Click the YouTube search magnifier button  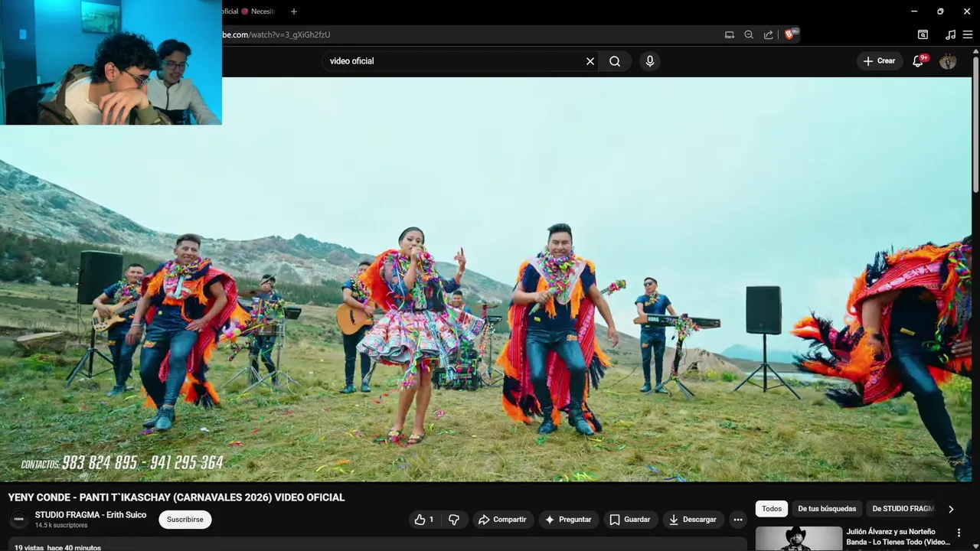click(615, 61)
